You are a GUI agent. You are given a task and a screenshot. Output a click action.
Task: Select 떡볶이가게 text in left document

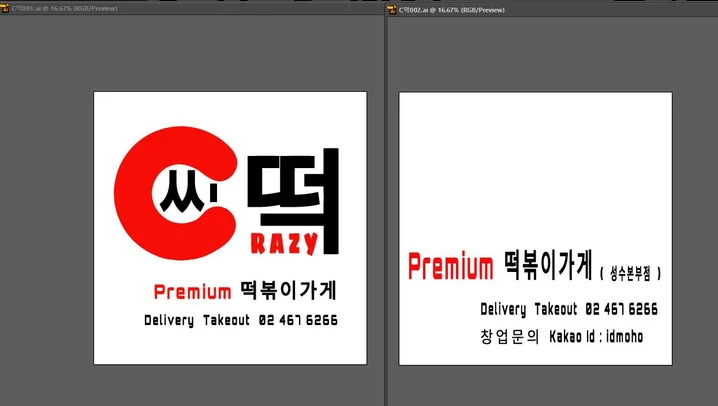[288, 291]
